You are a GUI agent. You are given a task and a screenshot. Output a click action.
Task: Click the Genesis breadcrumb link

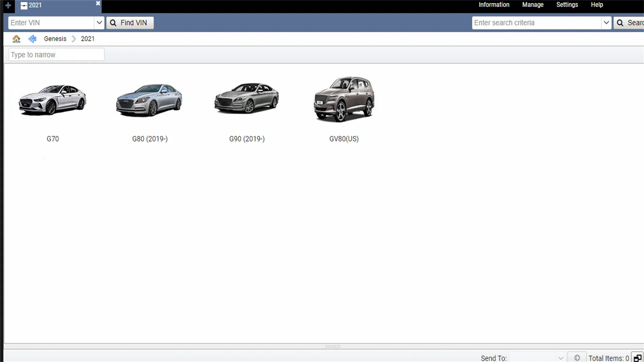pyautogui.click(x=55, y=39)
